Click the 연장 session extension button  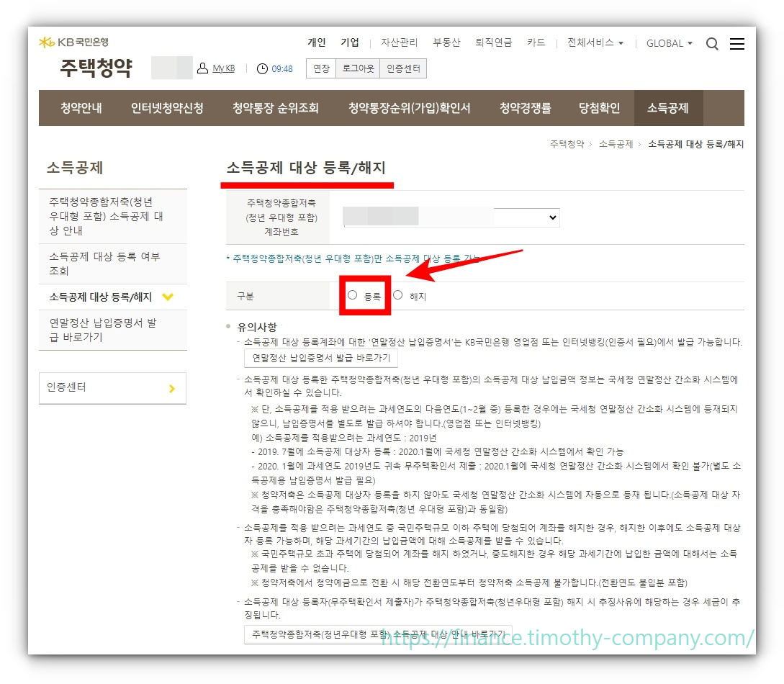tap(321, 68)
